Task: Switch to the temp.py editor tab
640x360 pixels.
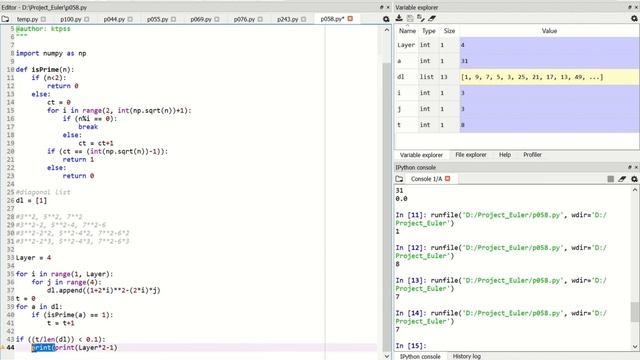Action: tap(27, 19)
